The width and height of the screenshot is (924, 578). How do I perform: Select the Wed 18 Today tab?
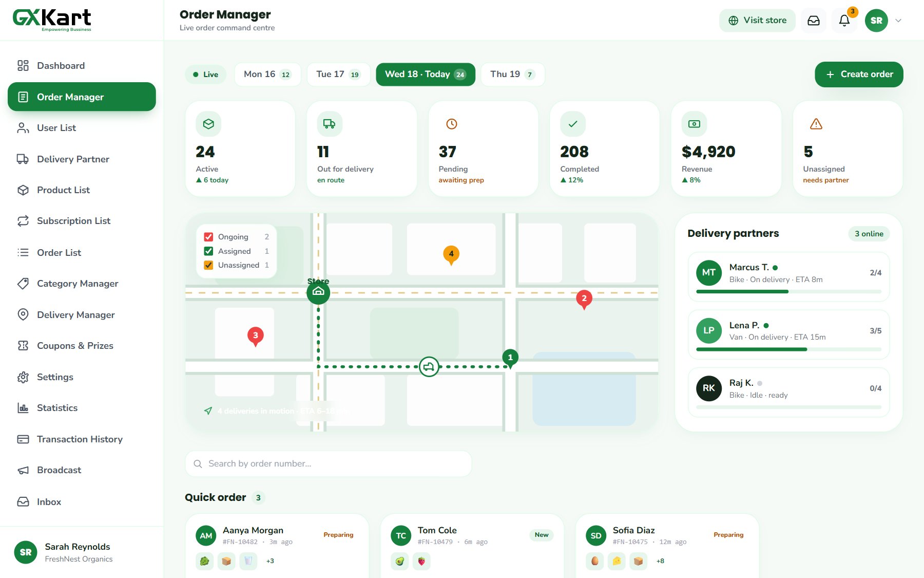[426, 74]
